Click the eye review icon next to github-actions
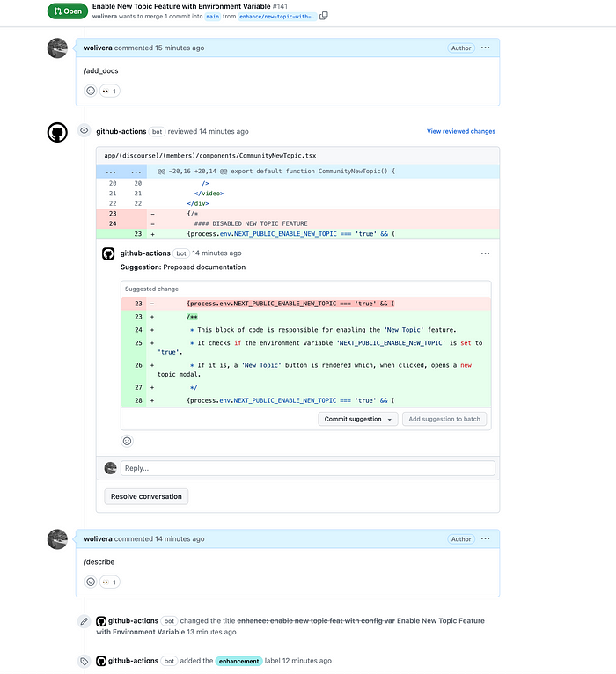Screen dimensions: 616x674 tap(84, 131)
